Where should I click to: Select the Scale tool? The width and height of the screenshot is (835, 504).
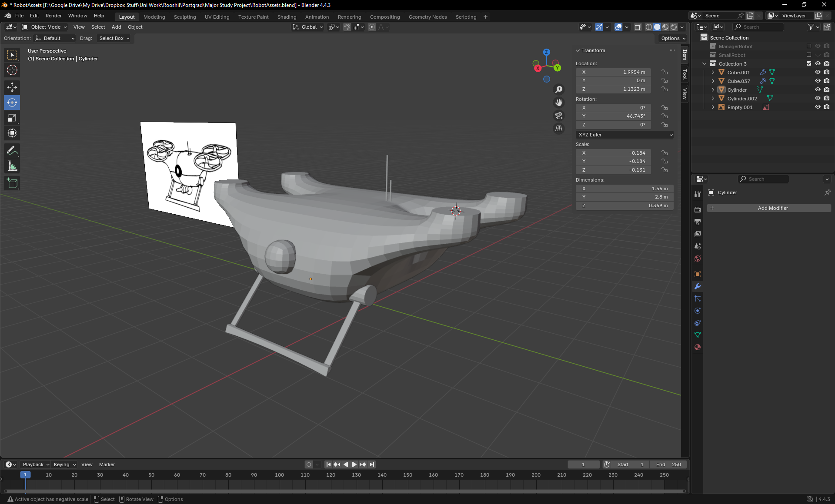12,118
